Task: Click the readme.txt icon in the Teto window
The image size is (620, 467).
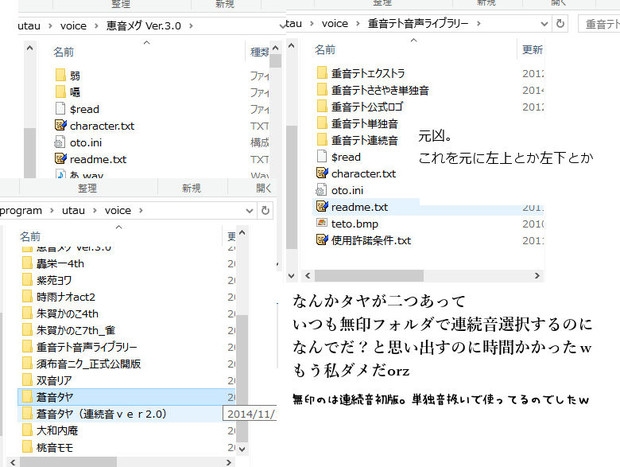Action: pyautogui.click(x=322, y=206)
